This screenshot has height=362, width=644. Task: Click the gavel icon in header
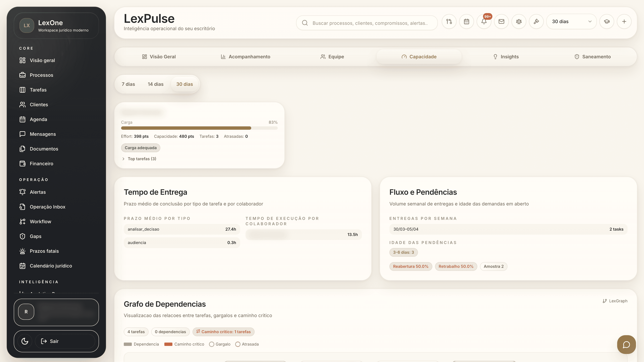pos(536,22)
